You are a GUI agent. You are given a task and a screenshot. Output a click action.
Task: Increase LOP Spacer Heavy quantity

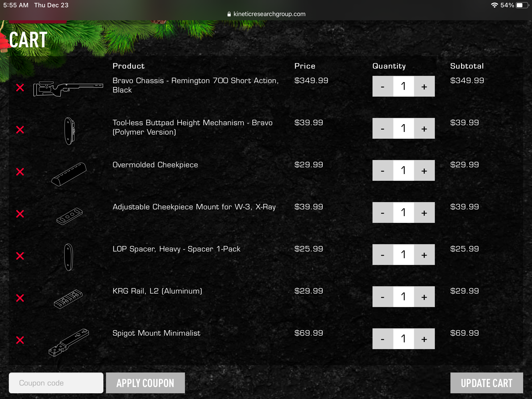pyautogui.click(x=424, y=255)
